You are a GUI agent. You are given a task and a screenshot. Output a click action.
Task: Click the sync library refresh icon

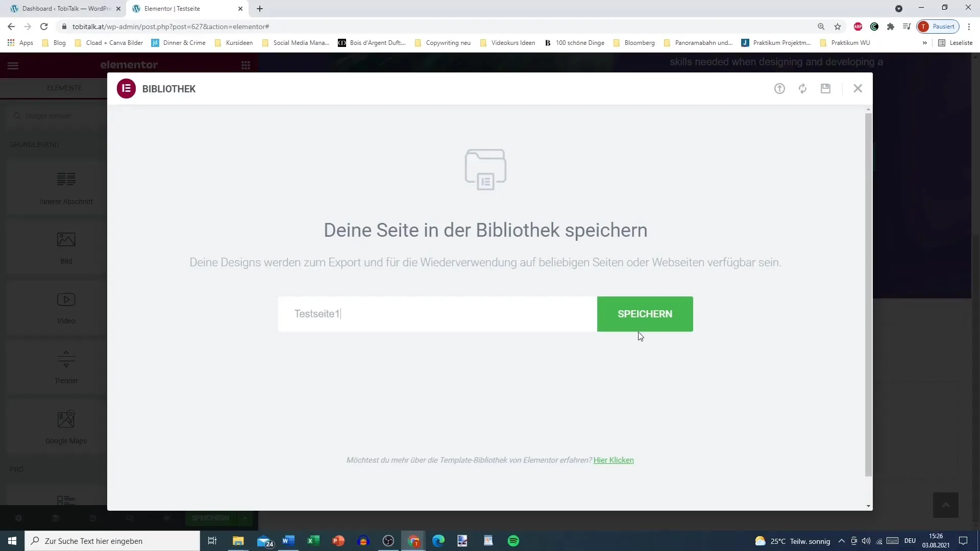803,89
